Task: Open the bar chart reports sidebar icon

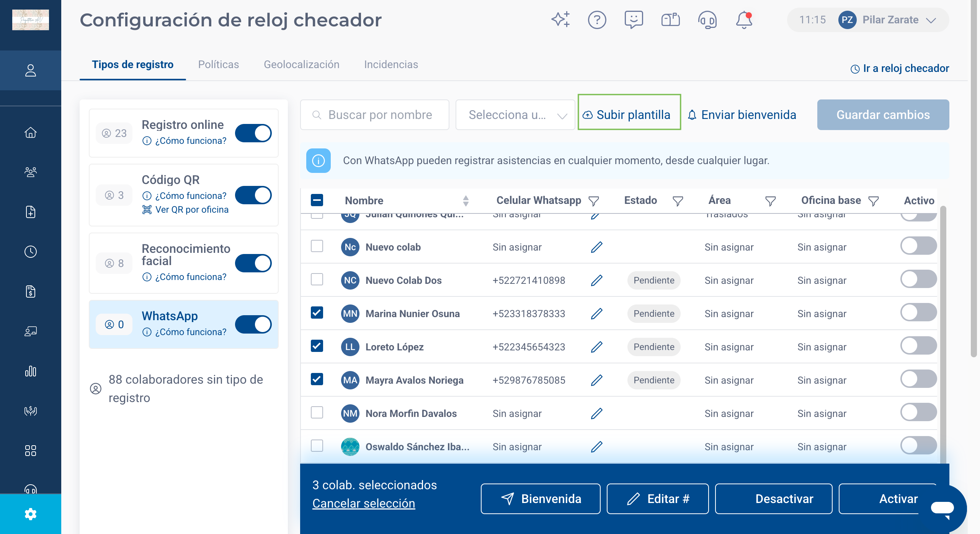Action: [x=31, y=371]
